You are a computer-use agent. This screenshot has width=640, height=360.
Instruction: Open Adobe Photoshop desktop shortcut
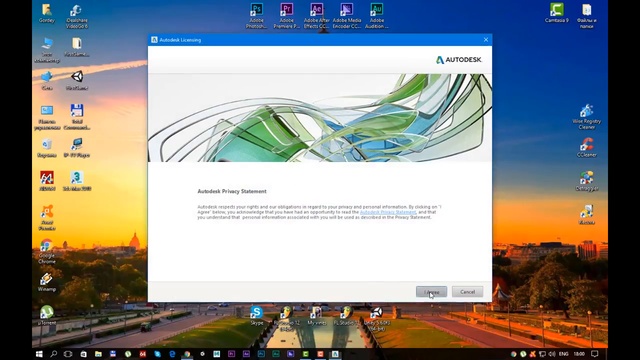click(x=256, y=16)
